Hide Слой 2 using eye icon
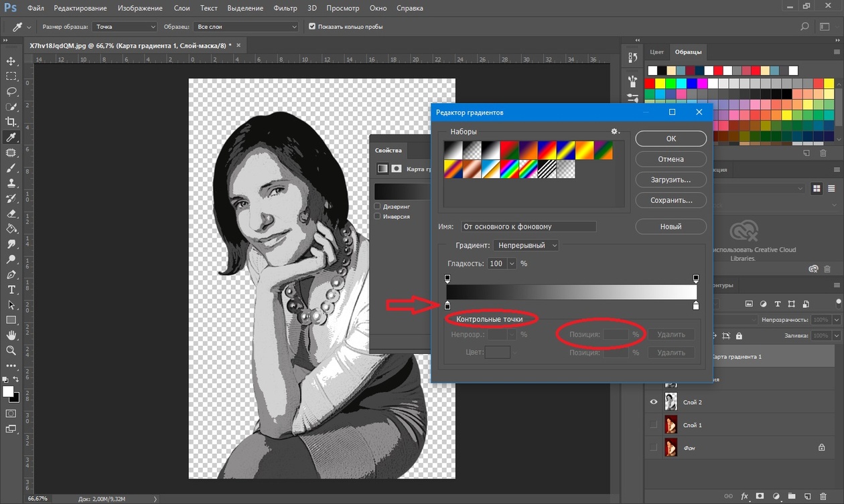Image resolution: width=844 pixels, height=504 pixels. point(654,402)
